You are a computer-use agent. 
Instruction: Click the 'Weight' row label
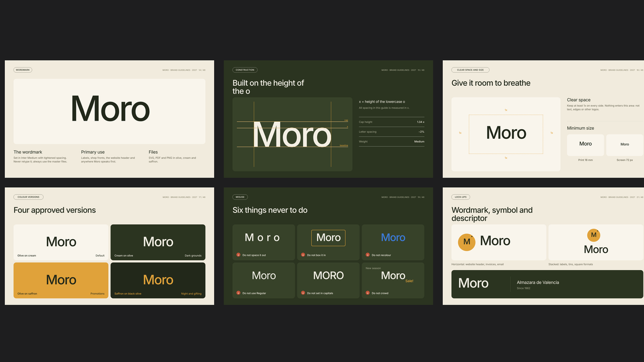coord(363,142)
